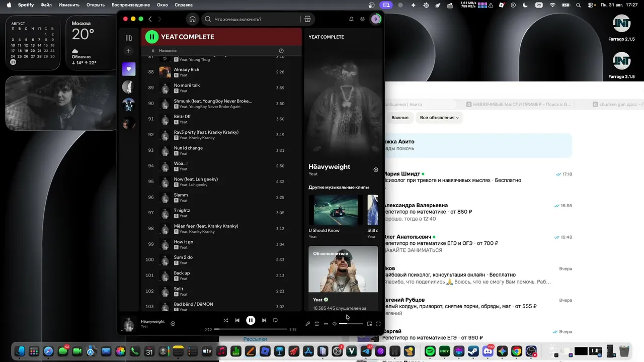The width and height of the screenshot is (644, 362).
Task: Open the Yeat artist card
Action: [x=343, y=279]
